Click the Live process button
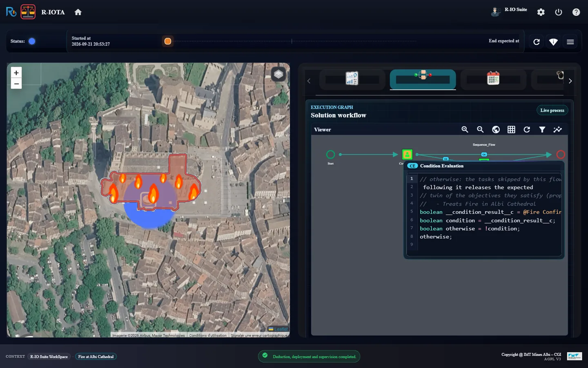 tap(552, 110)
